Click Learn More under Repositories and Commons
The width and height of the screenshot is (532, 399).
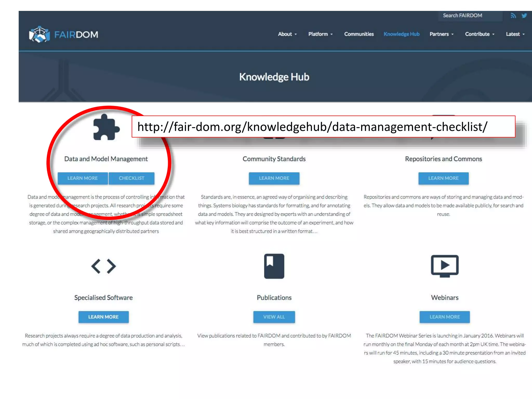click(443, 178)
